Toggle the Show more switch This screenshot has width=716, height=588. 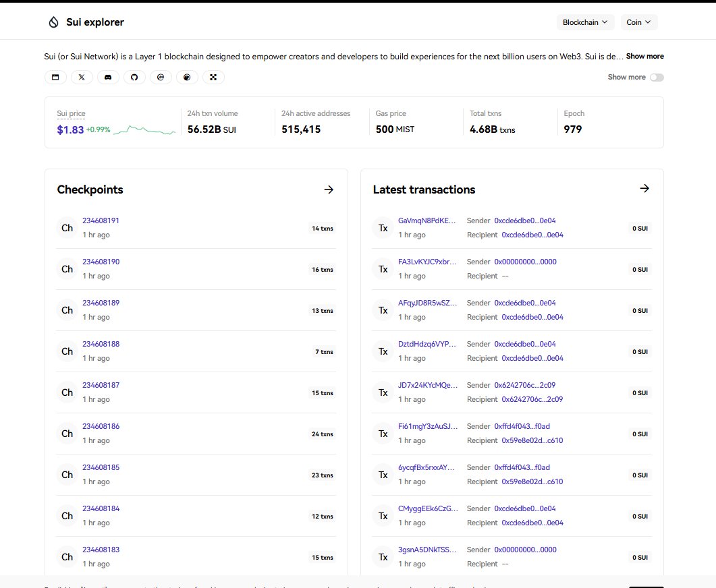click(x=657, y=77)
